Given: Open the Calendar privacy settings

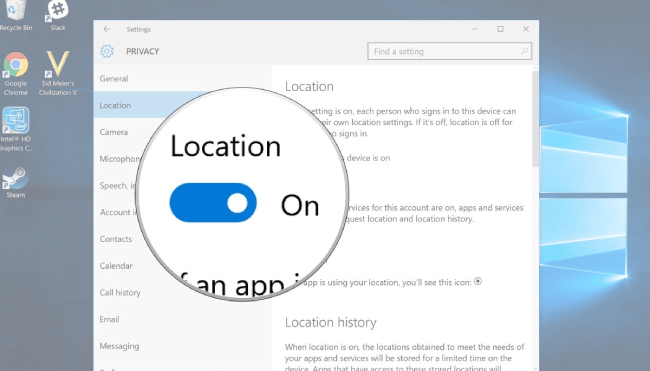Looking at the screenshot, I should 116,266.
